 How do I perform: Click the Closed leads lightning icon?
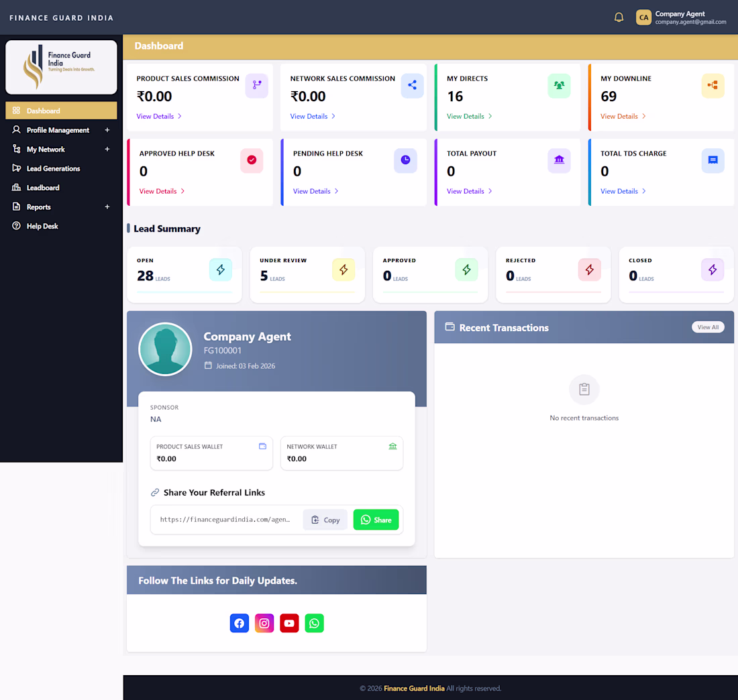[x=713, y=270]
